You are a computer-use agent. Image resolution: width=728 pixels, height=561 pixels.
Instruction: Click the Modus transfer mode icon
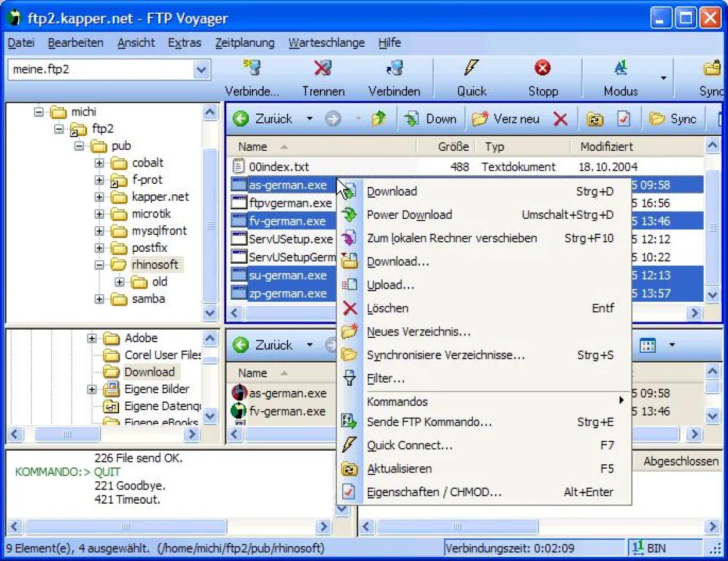620,69
